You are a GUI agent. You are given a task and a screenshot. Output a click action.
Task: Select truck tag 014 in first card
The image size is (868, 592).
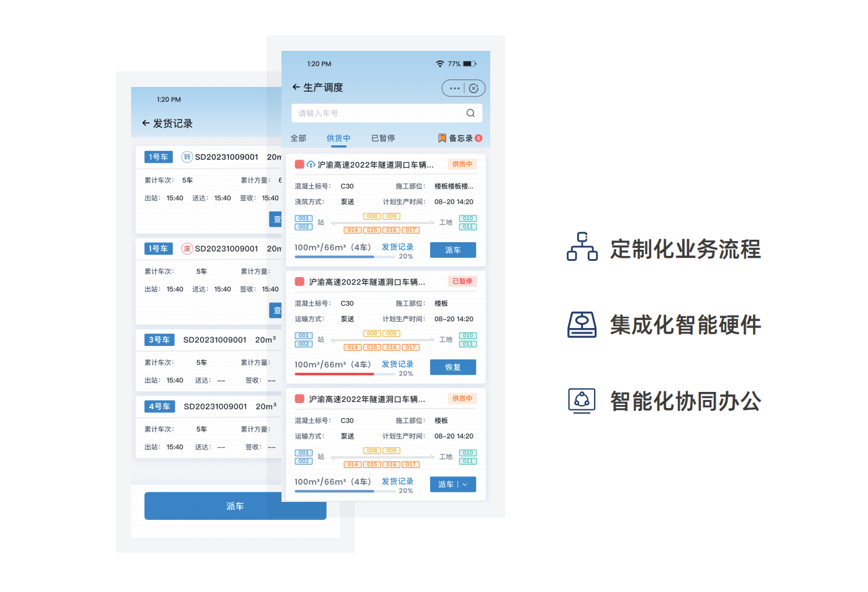353,230
